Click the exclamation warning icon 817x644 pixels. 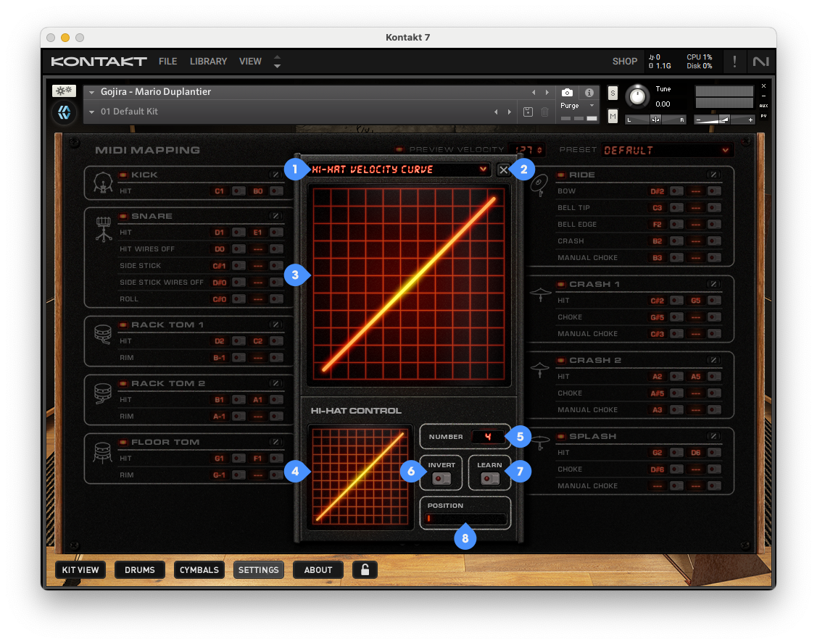(734, 62)
